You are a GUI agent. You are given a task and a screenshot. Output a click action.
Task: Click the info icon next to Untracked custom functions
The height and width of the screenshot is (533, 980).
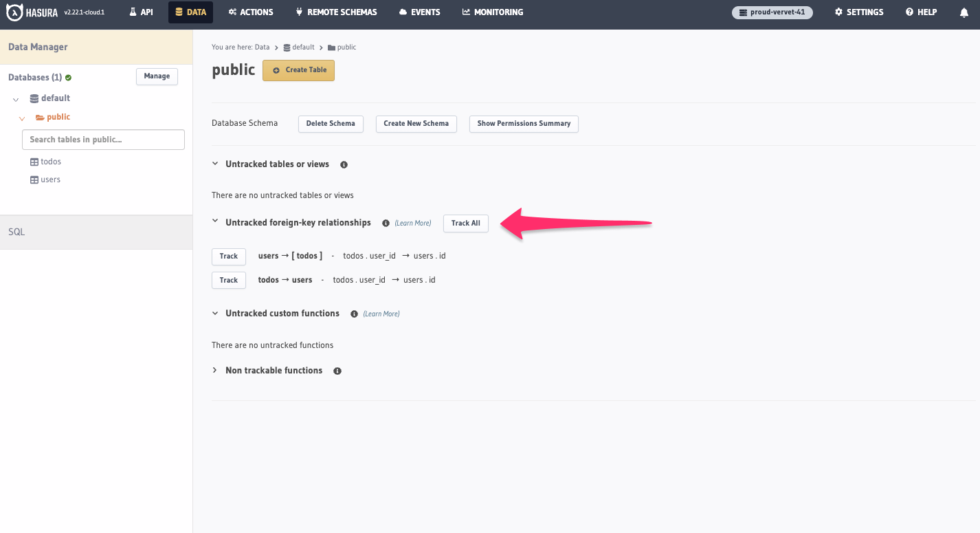pos(353,314)
